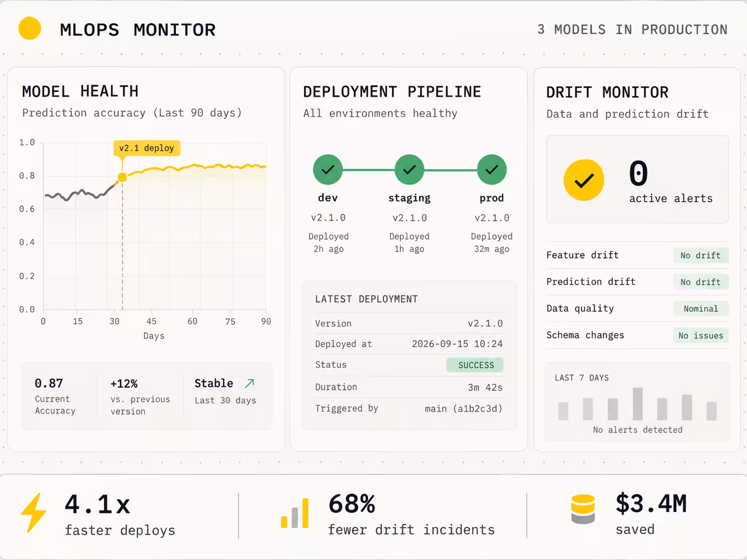This screenshot has height=560, width=747.
Task: Click the 3 MODELS IN PRODUCTION header text
Action: coord(632,29)
